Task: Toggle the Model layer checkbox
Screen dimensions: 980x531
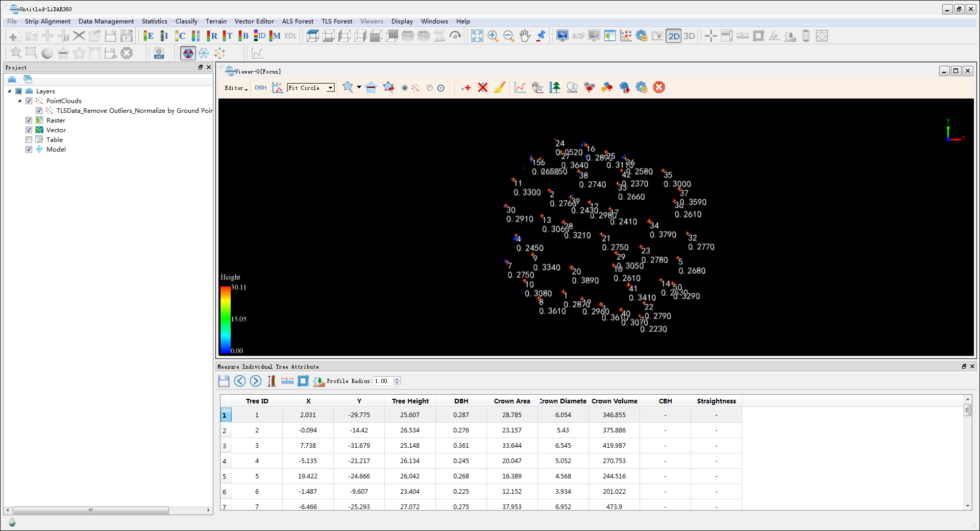Action: click(x=29, y=149)
